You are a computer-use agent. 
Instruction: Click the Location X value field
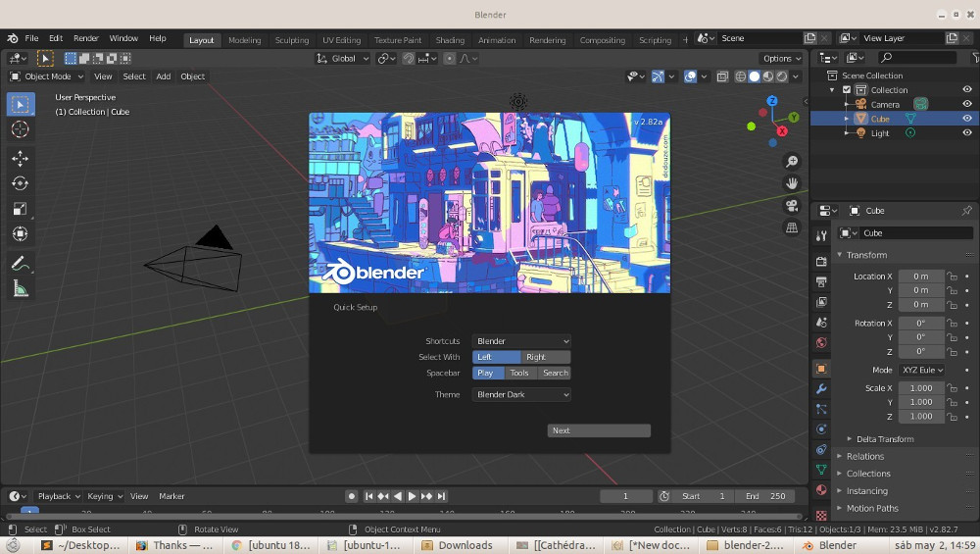point(921,277)
